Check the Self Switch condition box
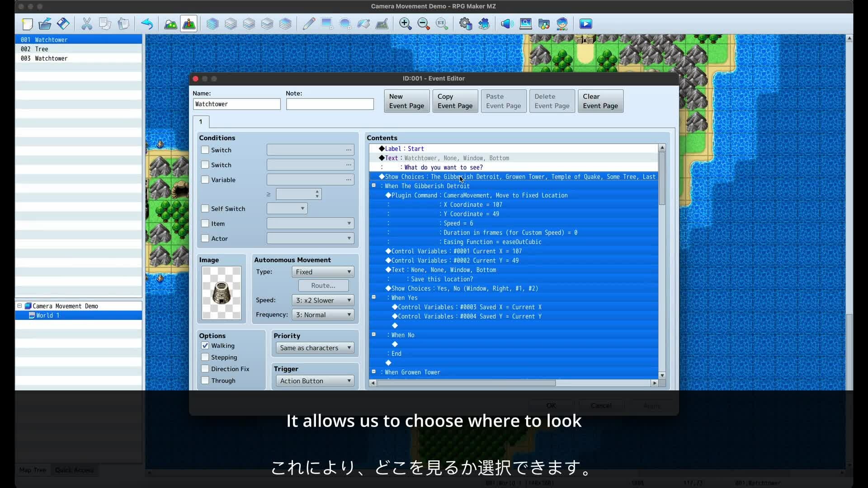 coord(205,209)
